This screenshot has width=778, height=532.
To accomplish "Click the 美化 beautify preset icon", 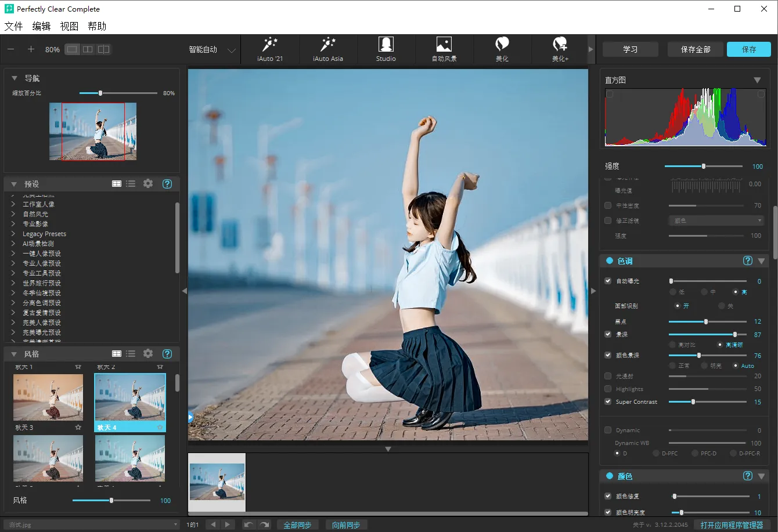I will 502,45.
